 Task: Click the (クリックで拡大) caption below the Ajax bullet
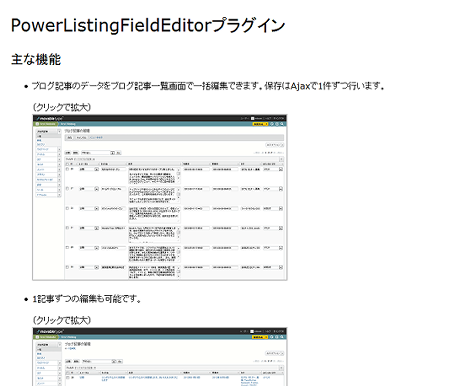[62, 107]
